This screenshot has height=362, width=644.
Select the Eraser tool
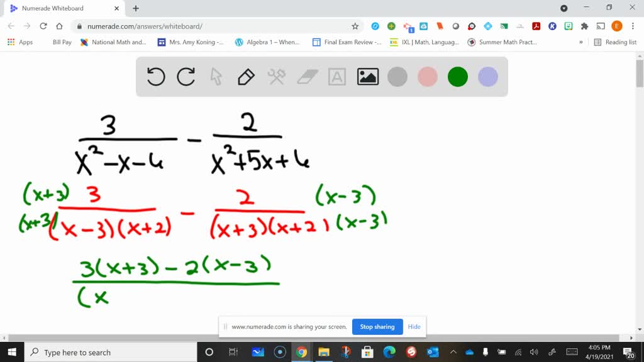click(x=306, y=76)
